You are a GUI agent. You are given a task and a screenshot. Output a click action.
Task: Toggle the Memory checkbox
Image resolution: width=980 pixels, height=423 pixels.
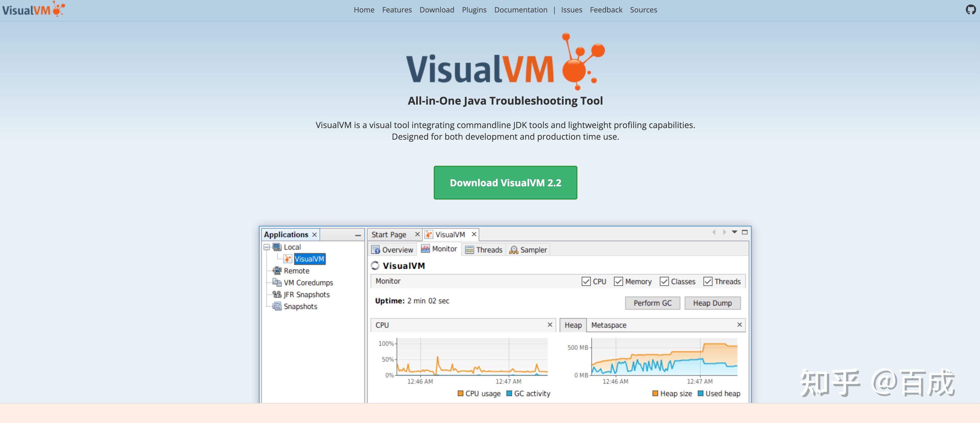(x=618, y=281)
